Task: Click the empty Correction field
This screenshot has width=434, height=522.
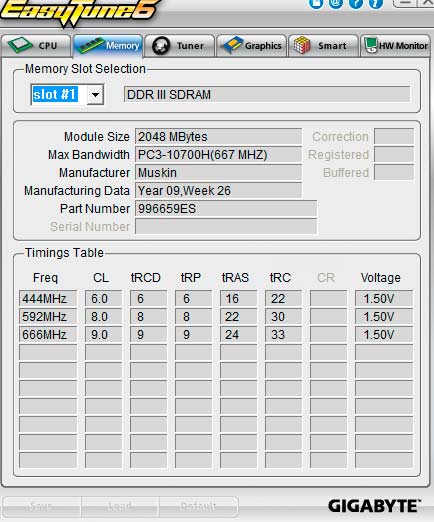Action: coord(394,137)
